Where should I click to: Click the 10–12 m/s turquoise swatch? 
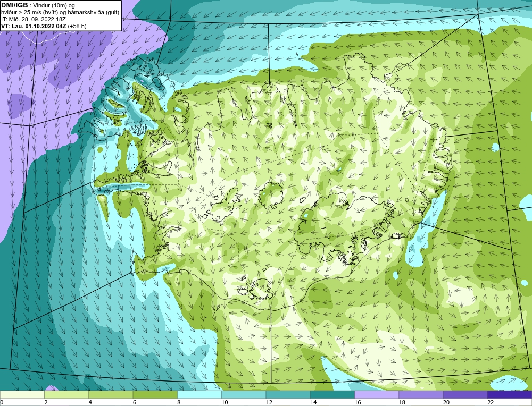(244, 394)
